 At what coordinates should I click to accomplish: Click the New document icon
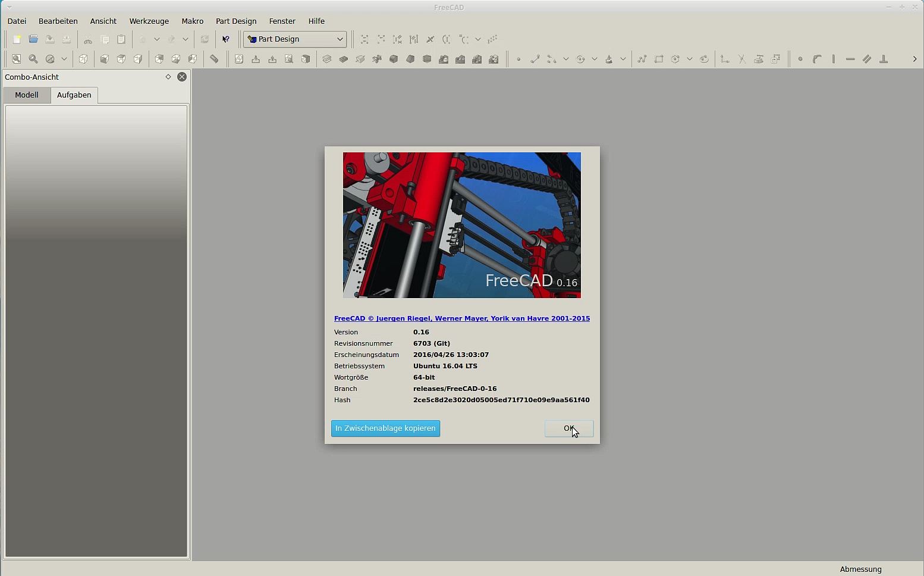click(x=17, y=39)
